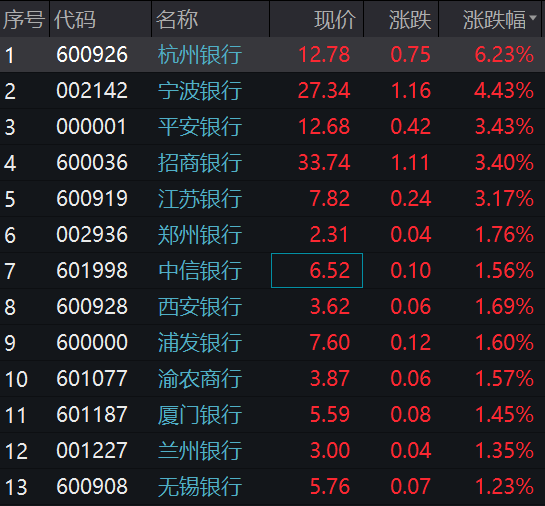Click price 3.00 for 兰州银行
545x506 pixels.
tap(330, 451)
